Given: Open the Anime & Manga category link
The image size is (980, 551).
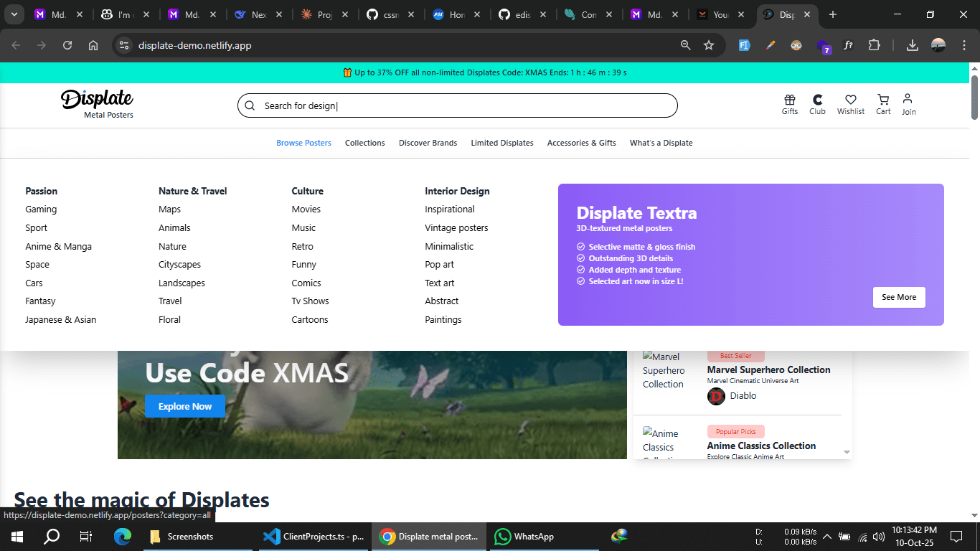Looking at the screenshot, I should point(58,246).
